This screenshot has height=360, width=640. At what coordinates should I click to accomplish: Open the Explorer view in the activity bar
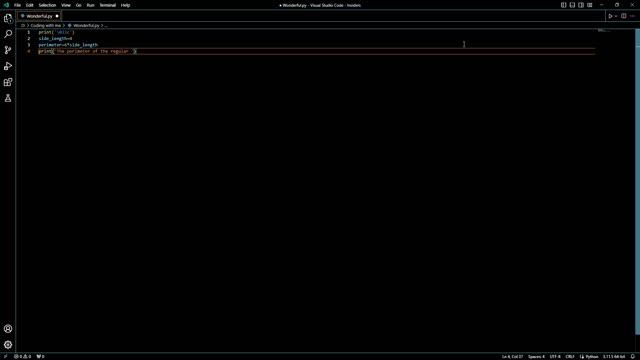[8, 18]
